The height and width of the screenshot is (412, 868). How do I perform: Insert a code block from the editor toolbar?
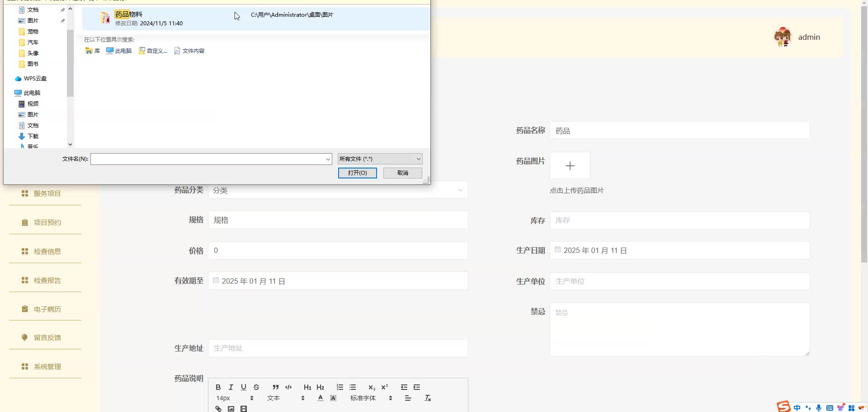coord(288,387)
